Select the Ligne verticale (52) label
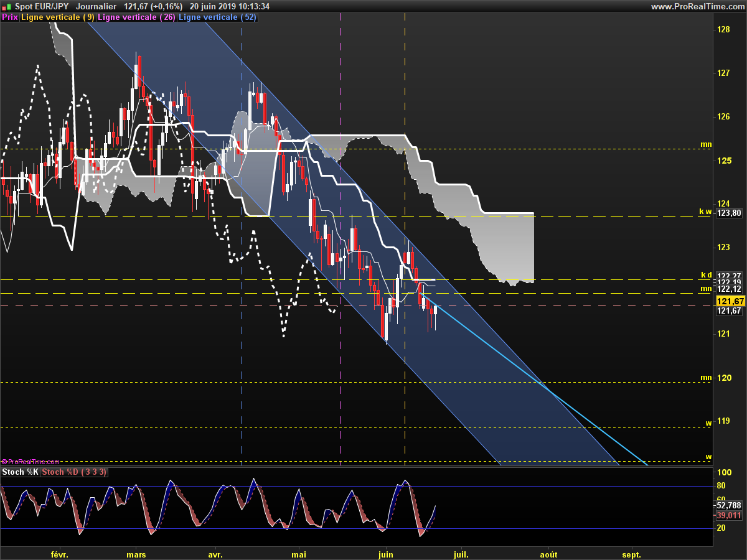The width and height of the screenshot is (747, 560). (217, 17)
